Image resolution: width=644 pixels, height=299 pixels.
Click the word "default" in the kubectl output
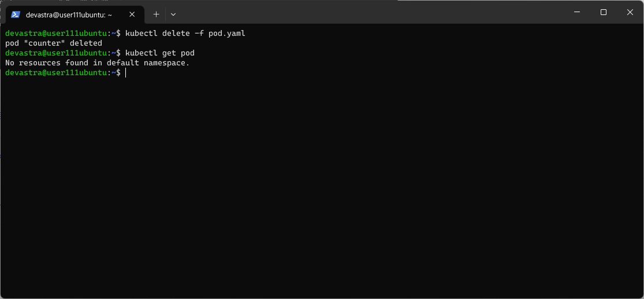pyautogui.click(x=123, y=63)
